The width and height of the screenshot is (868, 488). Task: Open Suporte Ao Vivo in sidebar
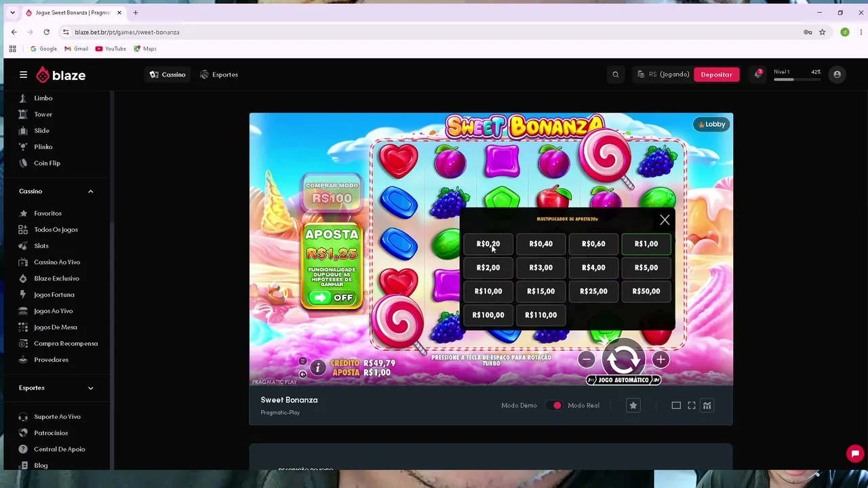57,417
